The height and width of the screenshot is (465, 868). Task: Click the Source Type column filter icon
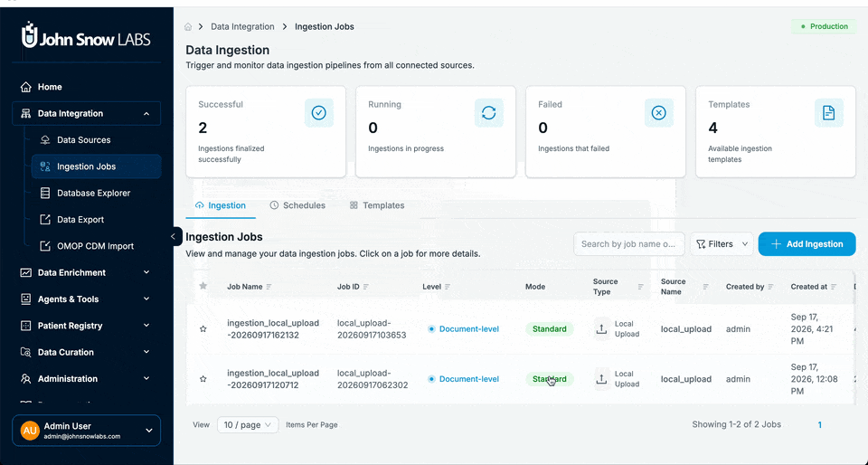click(x=640, y=287)
